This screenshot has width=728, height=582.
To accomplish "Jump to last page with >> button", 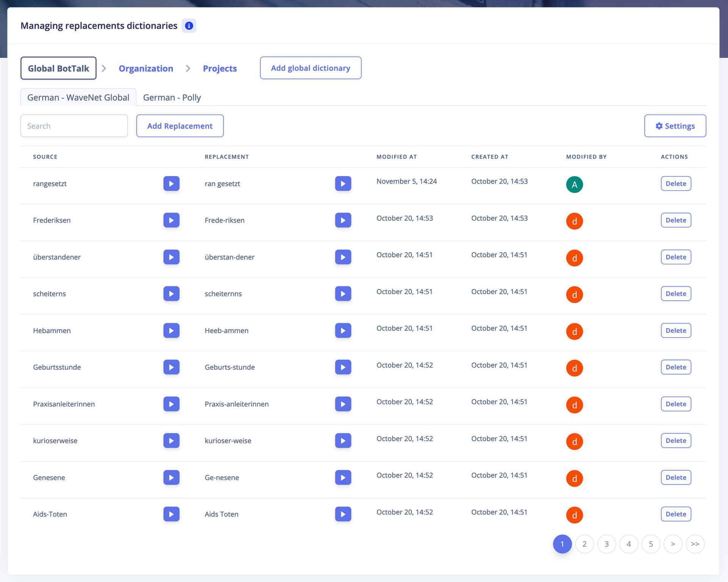I will click(x=695, y=544).
